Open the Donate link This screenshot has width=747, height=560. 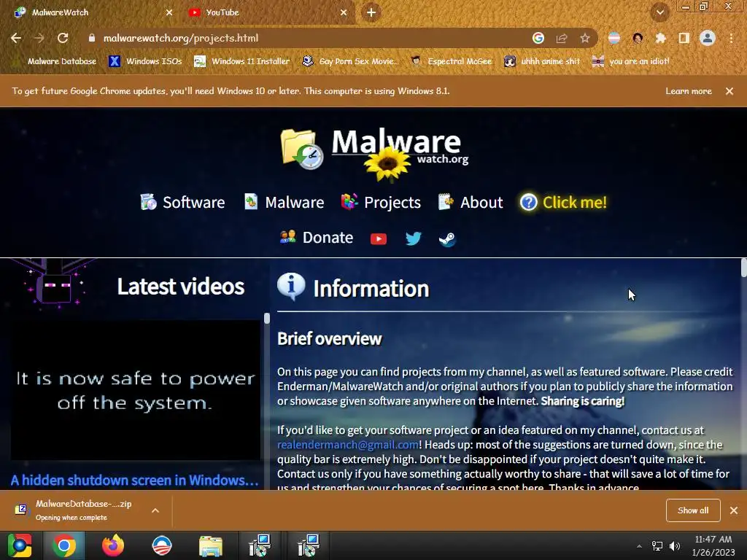pyautogui.click(x=317, y=238)
